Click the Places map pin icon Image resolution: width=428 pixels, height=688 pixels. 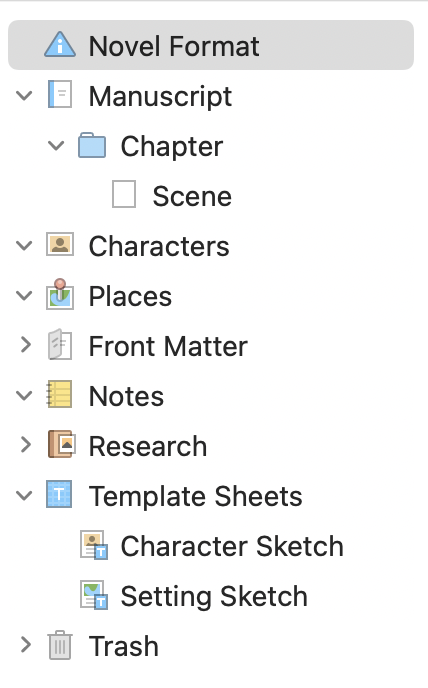(x=60, y=294)
